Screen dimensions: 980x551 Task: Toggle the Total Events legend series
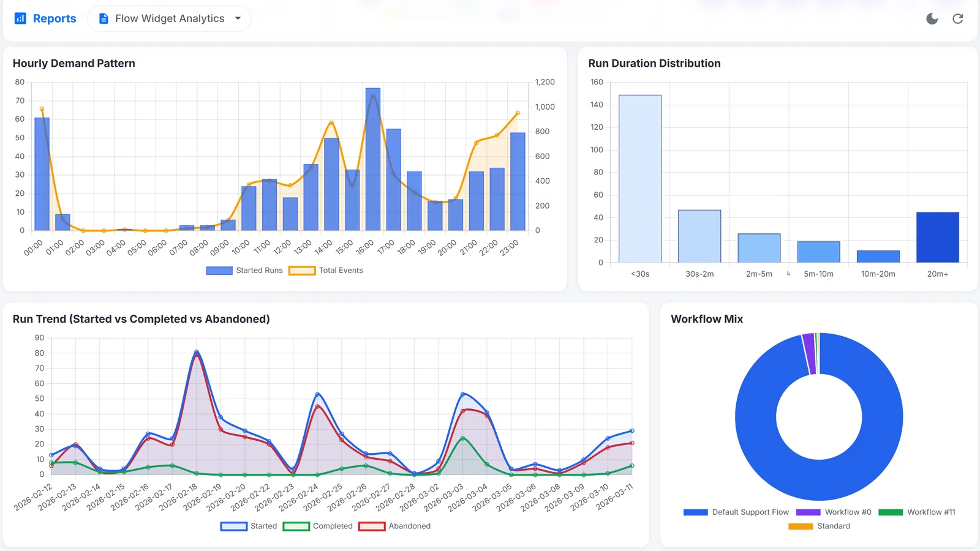pyautogui.click(x=326, y=270)
